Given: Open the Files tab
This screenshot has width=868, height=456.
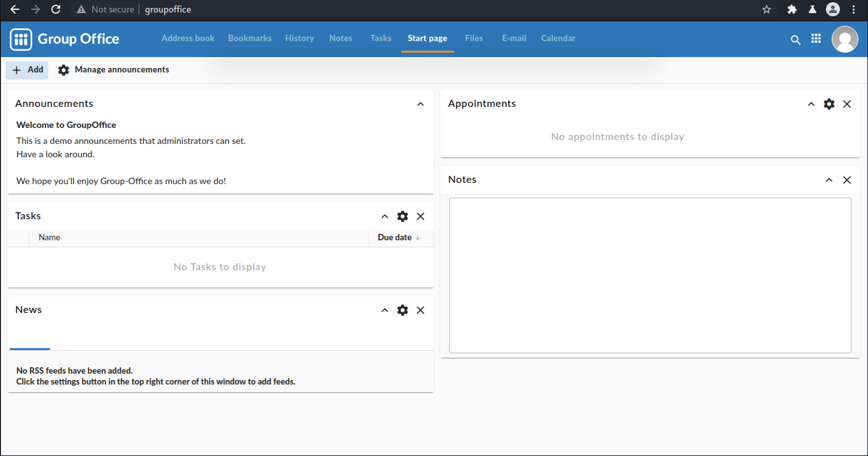Looking at the screenshot, I should click(474, 38).
